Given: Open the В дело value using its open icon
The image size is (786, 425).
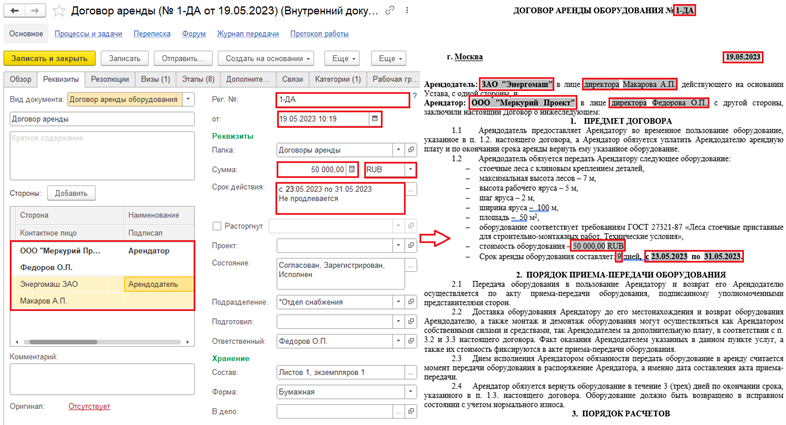Looking at the screenshot, I should 411,411.
